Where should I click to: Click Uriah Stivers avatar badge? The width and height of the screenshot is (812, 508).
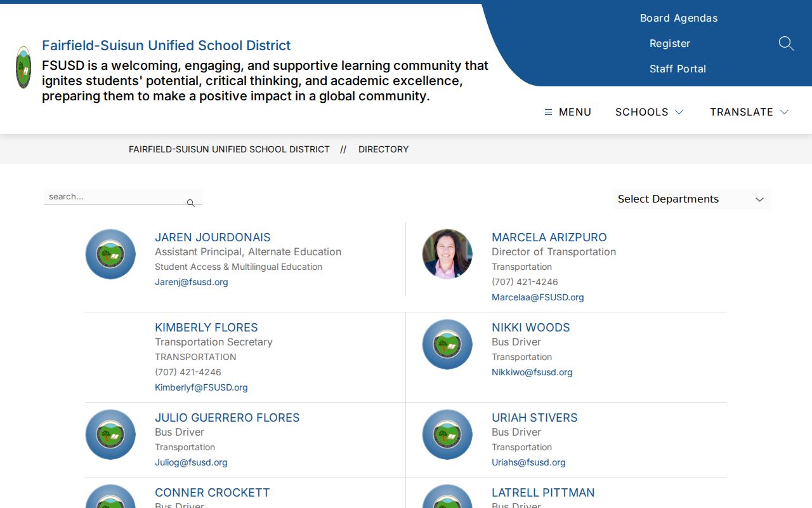click(447, 434)
